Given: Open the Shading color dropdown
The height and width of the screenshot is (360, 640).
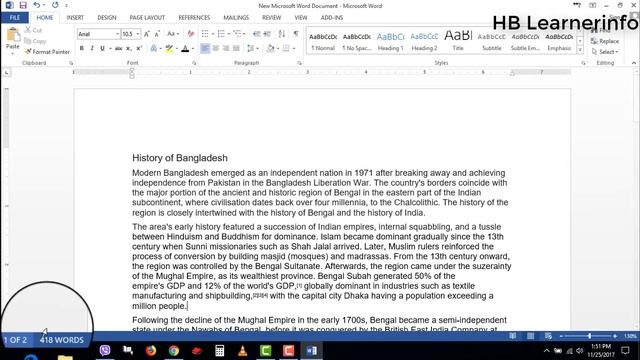Looking at the screenshot, I should click(x=278, y=49).
